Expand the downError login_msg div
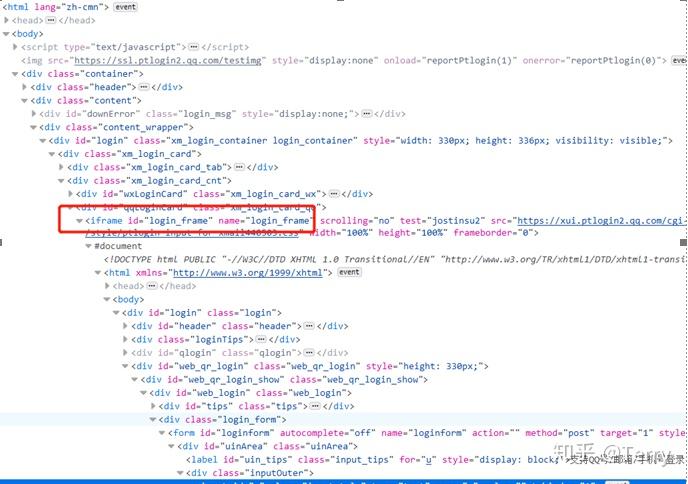The width and height of the screenshot is (688, 484). pos(34,114)
